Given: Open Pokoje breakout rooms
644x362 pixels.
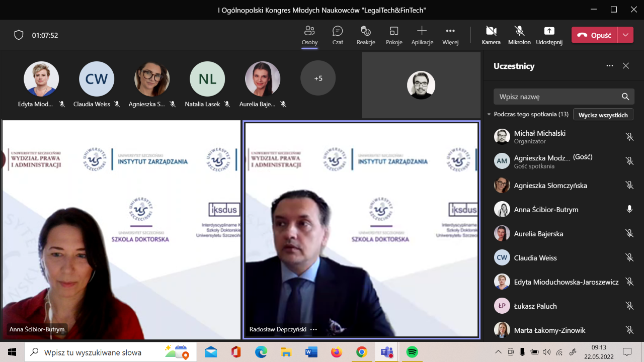Looking at the screenshot, I should point(394,35).
